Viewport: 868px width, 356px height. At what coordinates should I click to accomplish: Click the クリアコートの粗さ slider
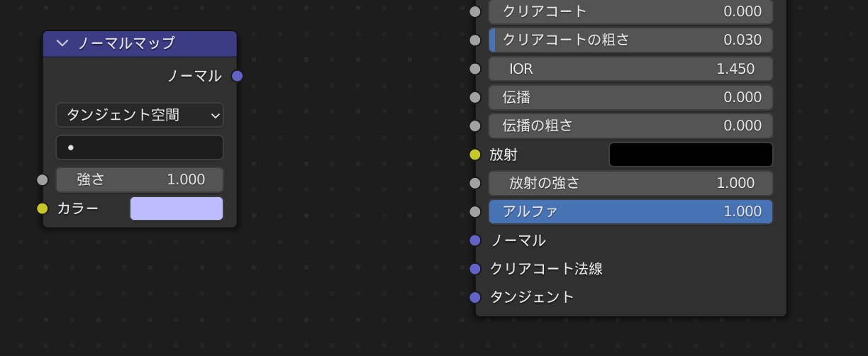point(630,40)
